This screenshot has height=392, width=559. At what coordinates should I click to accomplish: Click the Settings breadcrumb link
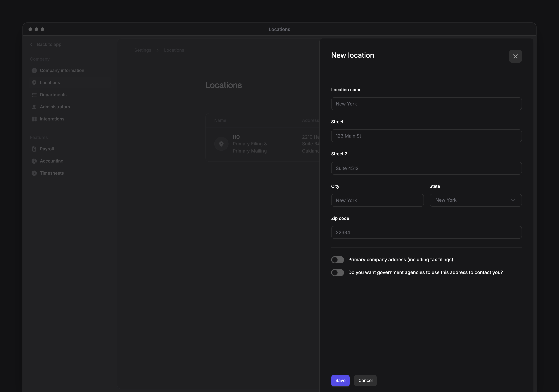pos(143,50)
